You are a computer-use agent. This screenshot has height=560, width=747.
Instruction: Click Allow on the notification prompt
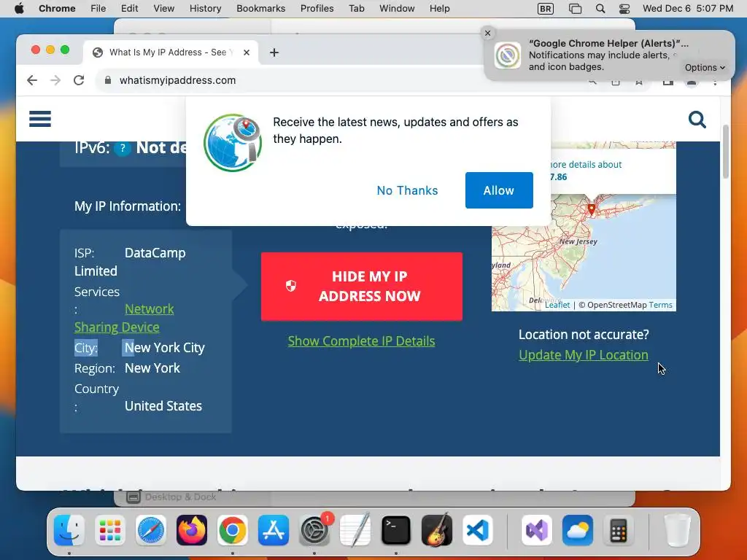[x=499, y=190]
